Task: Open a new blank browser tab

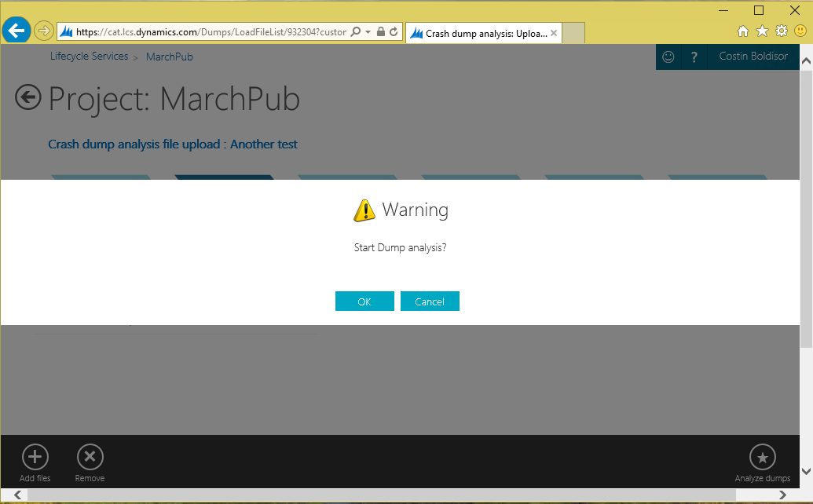Action: point(573,33)
